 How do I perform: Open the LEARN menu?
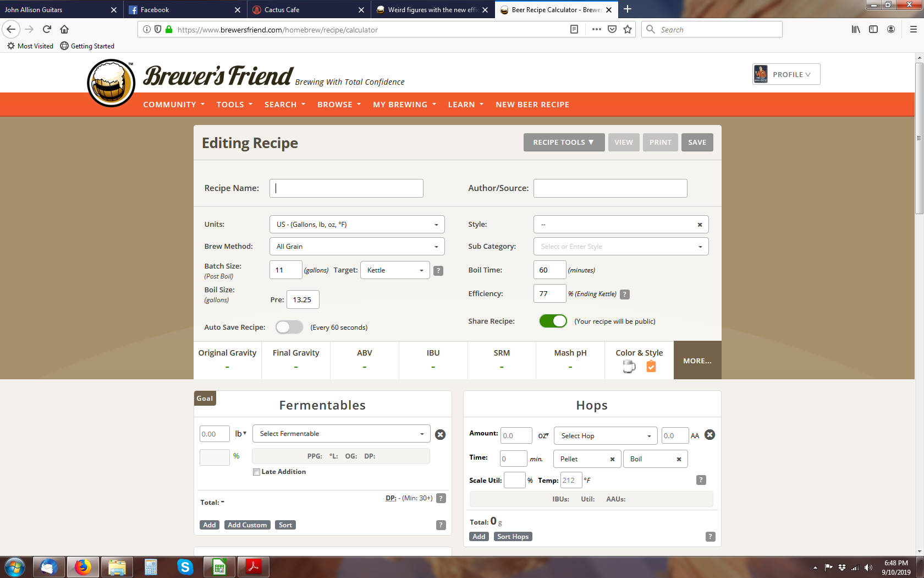point(466,105)
